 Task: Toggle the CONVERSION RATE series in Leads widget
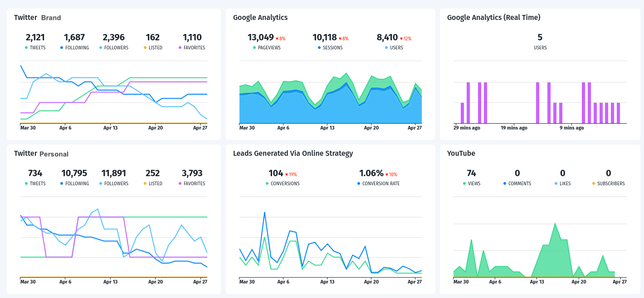coord(359,183)
